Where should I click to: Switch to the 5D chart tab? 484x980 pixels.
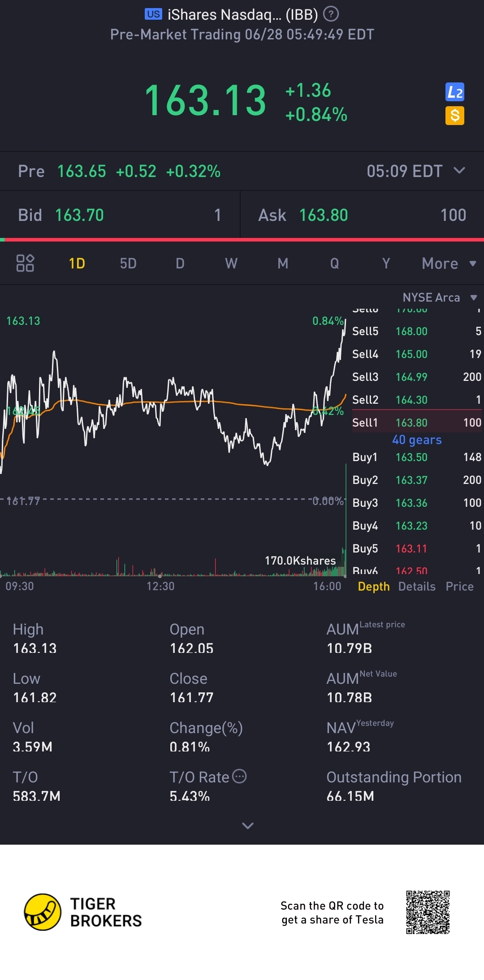point(128,263)
